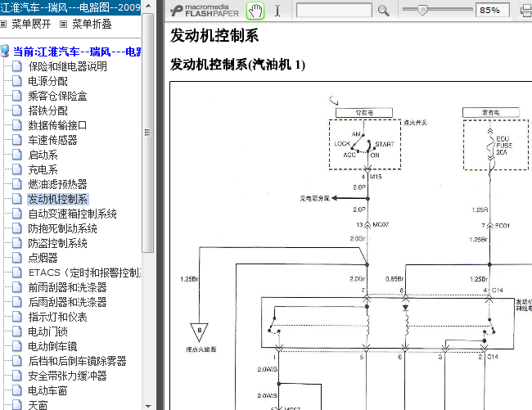Click the sidebar vertical scrollbar thumb
This screenshot has width=532, height=410.
(148, 133)
